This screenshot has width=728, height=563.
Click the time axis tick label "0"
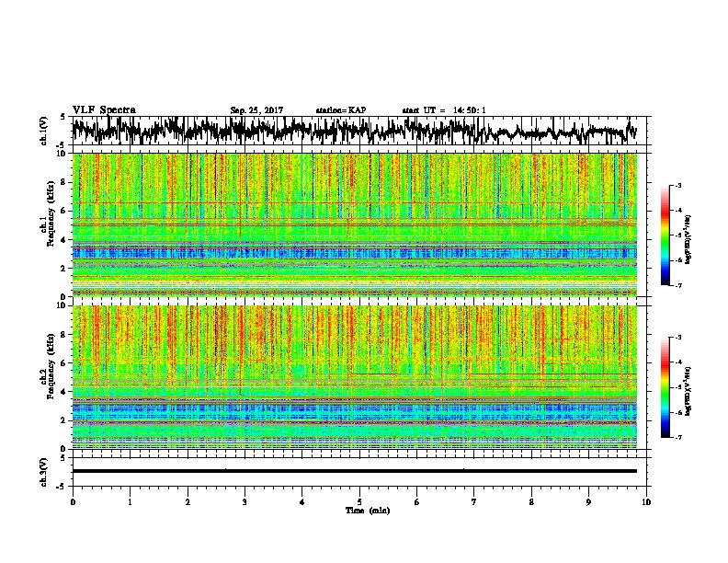pyautogui.click(x=73, y=502)
